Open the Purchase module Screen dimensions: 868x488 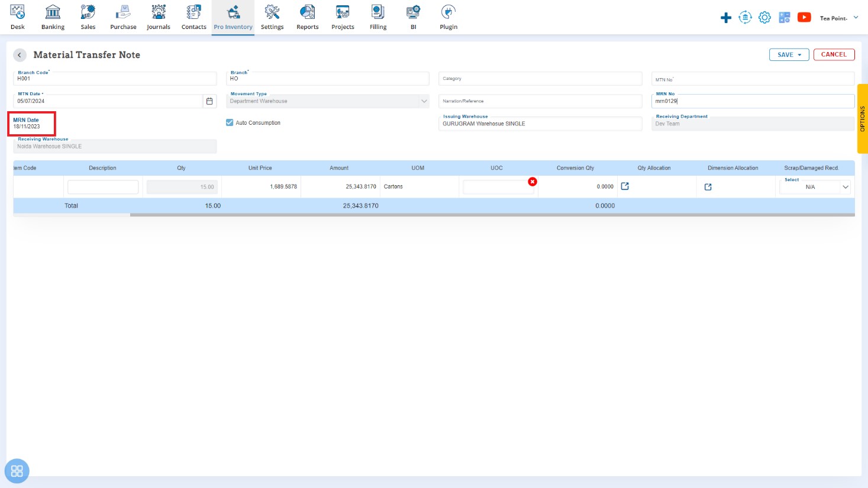coord(123,17)
